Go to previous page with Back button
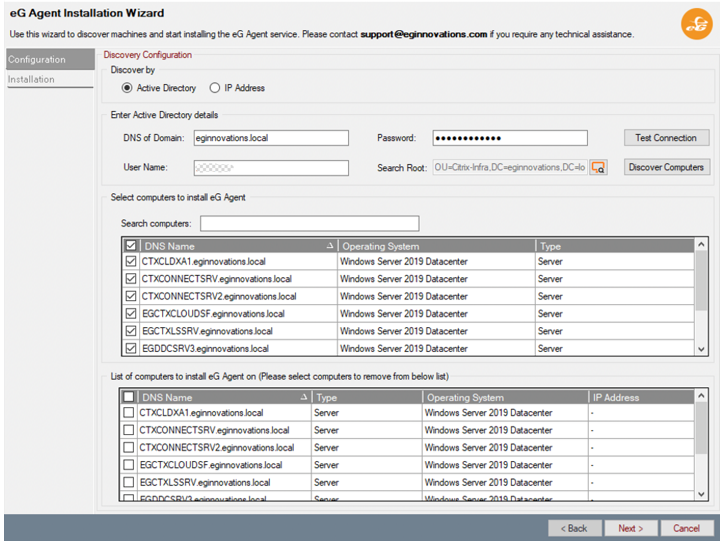Image resolution: width=721 pixels, height=541 pixels. (574, 528)
